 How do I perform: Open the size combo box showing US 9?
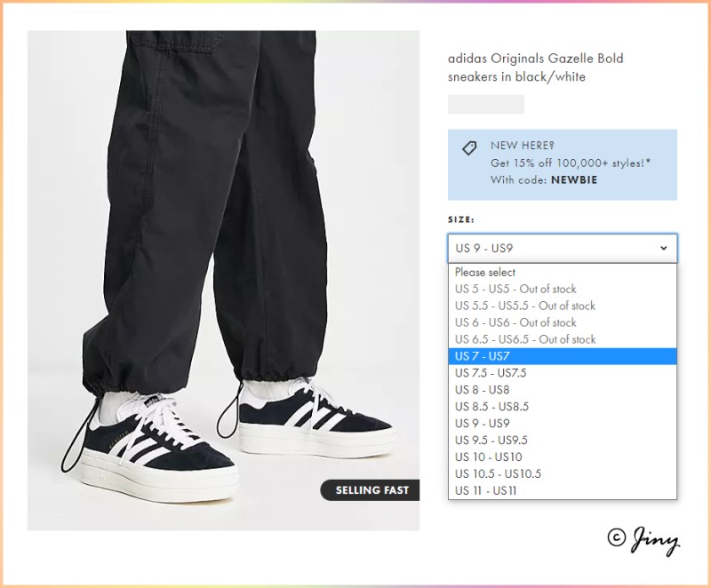point(563,248)
